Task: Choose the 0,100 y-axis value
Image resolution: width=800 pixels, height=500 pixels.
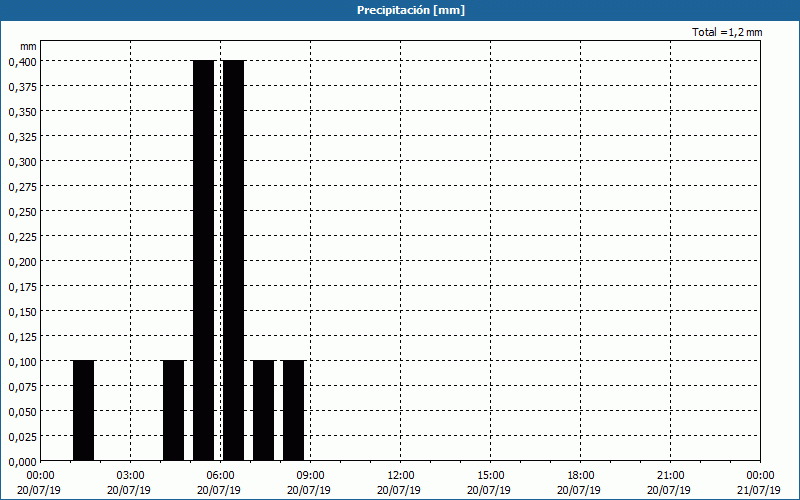Action: point(22,361)
